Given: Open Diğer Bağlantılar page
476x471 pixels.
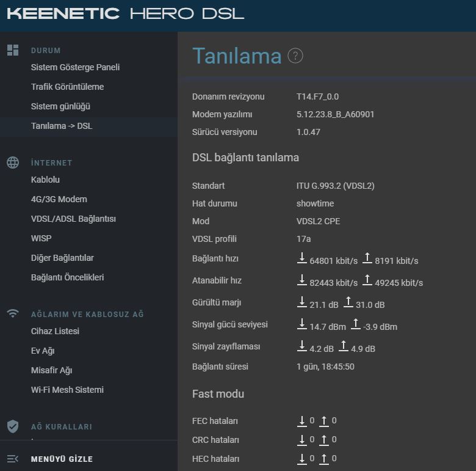Looking at the screenshot, I should point(62,258).
